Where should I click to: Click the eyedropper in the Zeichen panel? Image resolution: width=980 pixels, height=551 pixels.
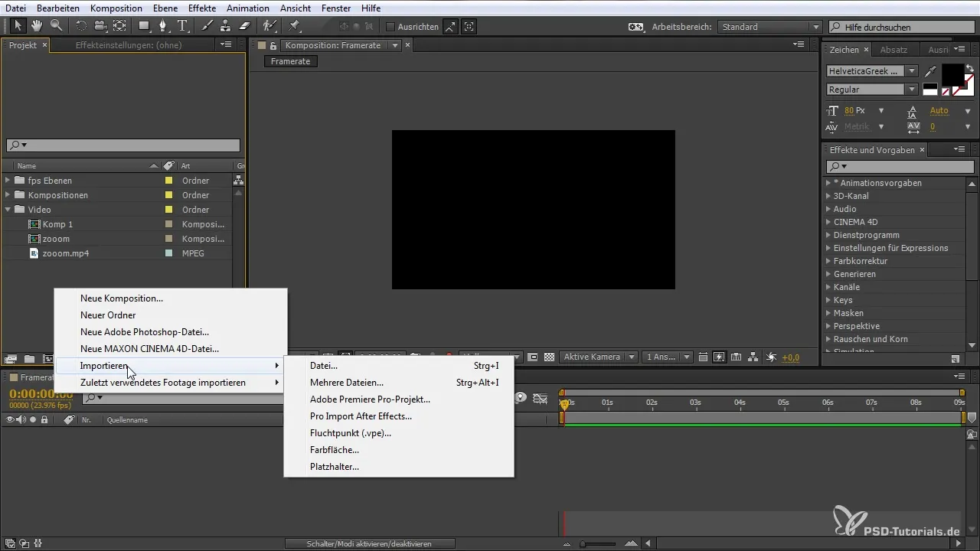(x=931, y=71)
